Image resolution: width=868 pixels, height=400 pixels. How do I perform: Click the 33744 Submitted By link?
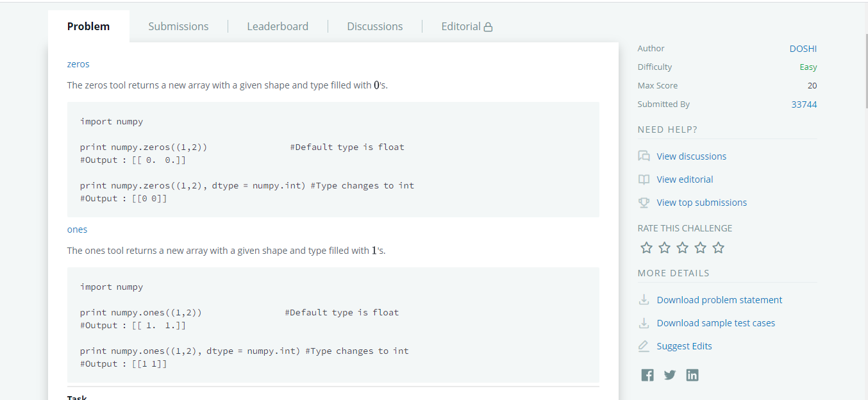click(804, 103)
